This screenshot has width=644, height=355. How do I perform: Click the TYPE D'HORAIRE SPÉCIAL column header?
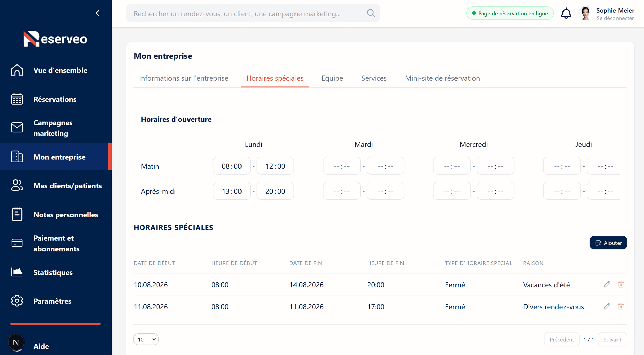(479, 263)
